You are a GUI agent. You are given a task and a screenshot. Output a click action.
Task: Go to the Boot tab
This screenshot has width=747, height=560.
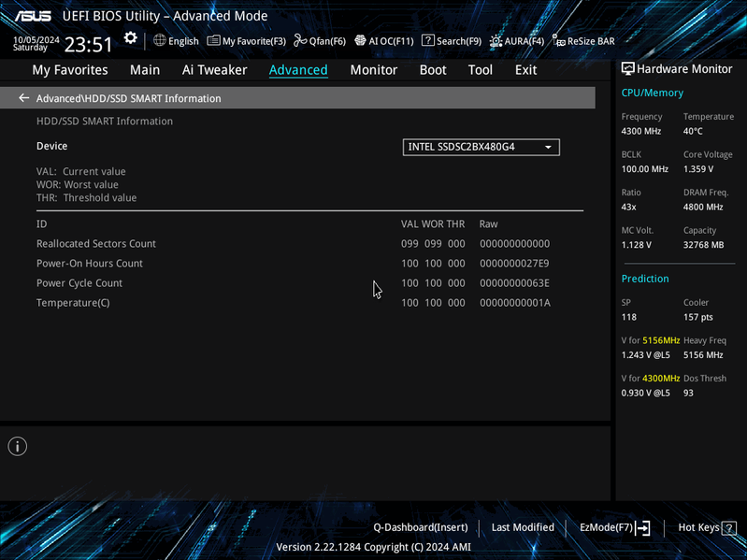coord(433,70)
